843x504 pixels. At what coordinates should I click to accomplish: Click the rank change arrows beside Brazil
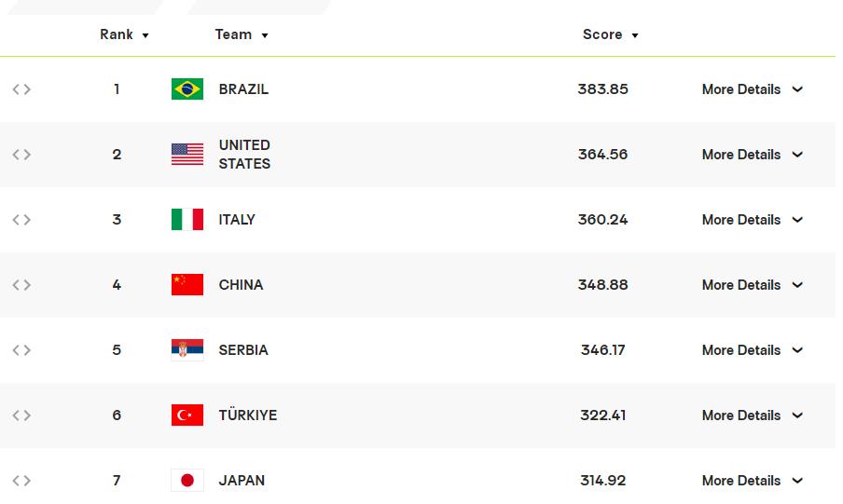pyautogui.click(x=21, y=89)
